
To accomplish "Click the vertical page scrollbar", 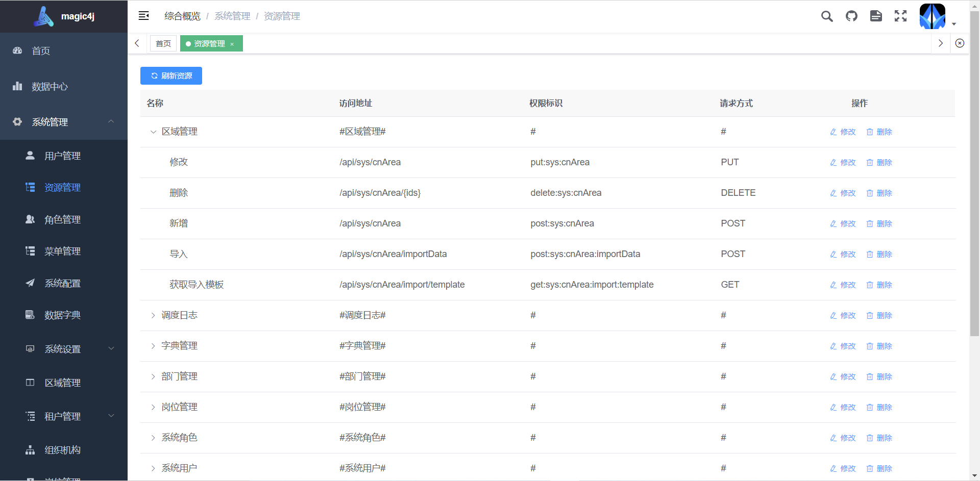I will tap(974, 173).
